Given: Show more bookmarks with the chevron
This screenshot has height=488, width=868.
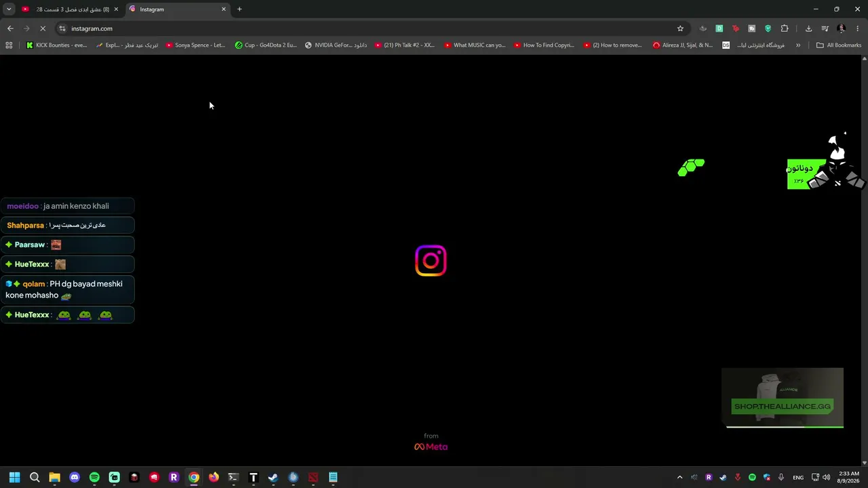Looking at the screenshot, I should click(x=798, y=45).
